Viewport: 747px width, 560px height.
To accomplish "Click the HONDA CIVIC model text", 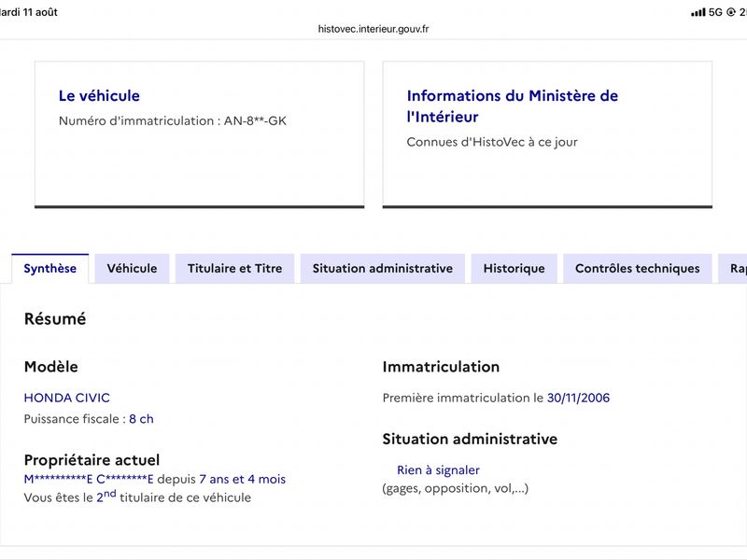I will coord(66,398).
